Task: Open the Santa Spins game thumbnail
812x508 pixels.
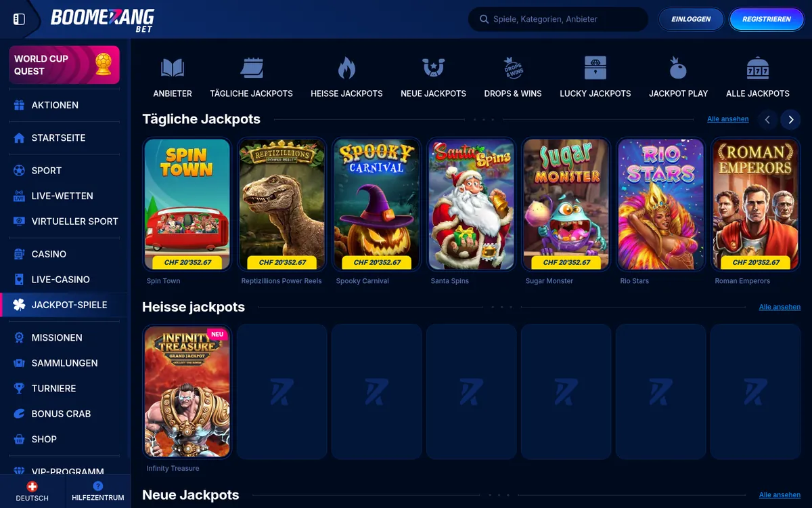Action: pos(471,205)
